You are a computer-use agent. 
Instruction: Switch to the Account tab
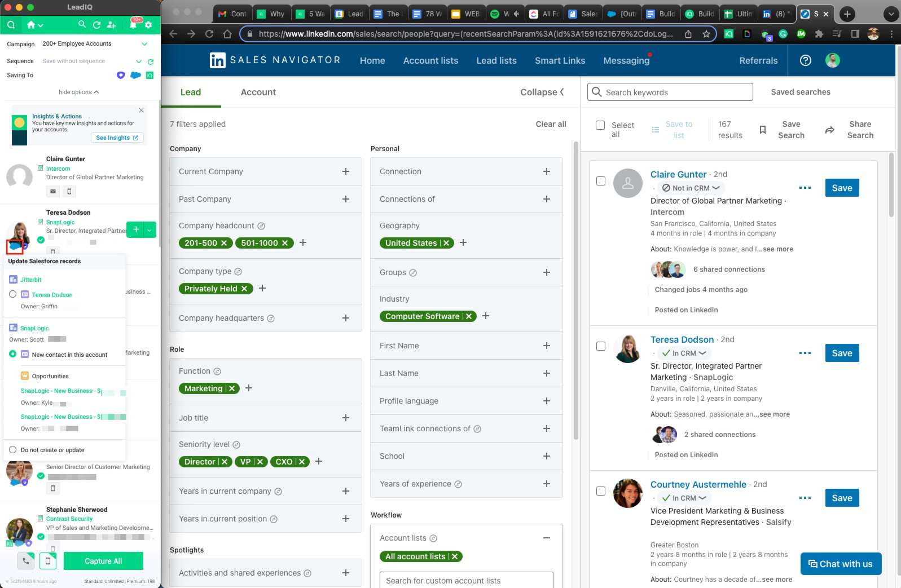click(x=258, y=92)
